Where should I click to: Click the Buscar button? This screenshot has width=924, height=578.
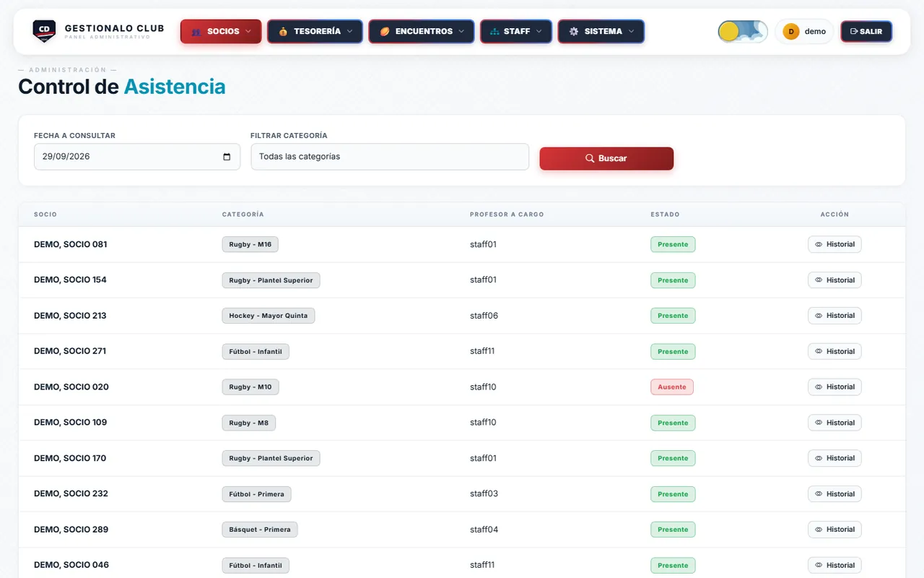(x=606, y=158)
